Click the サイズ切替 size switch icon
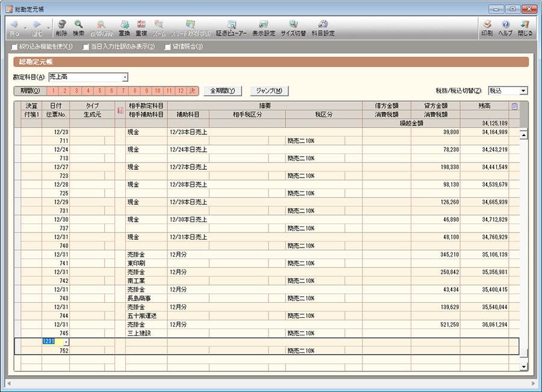The image size is (542, 392). (293, 28)
